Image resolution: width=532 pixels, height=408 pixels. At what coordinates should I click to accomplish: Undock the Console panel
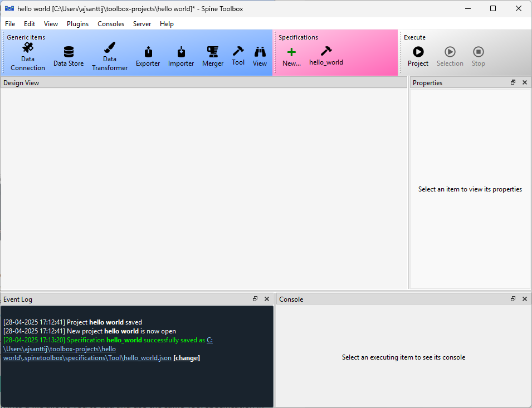tap(513, 299)
